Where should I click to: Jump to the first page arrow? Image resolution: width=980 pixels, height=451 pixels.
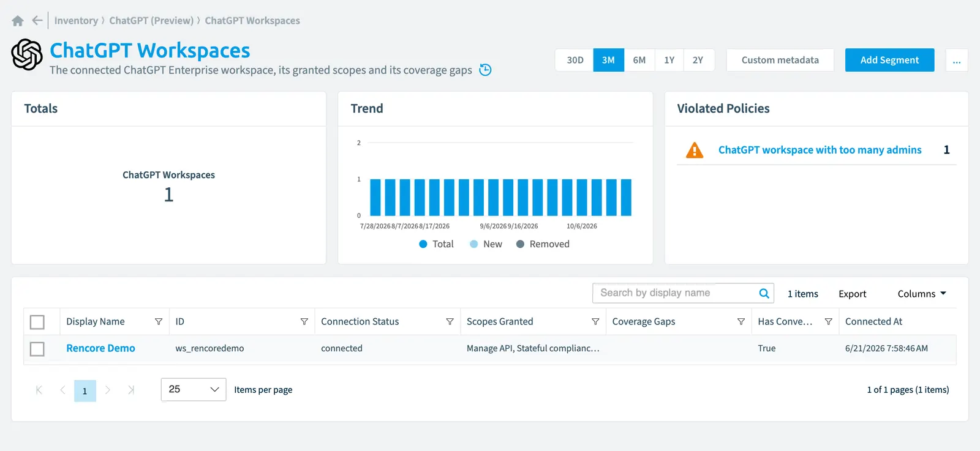pos(39,390)
